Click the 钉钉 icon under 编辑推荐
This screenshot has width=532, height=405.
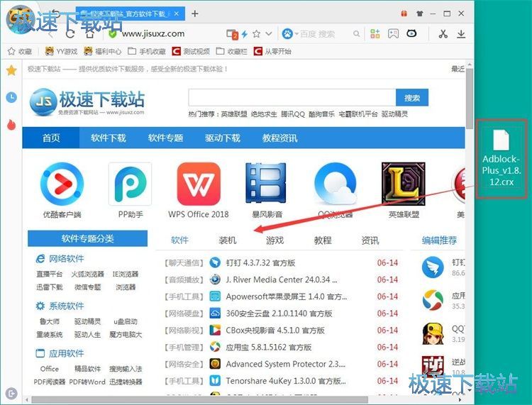coord(433,267)
